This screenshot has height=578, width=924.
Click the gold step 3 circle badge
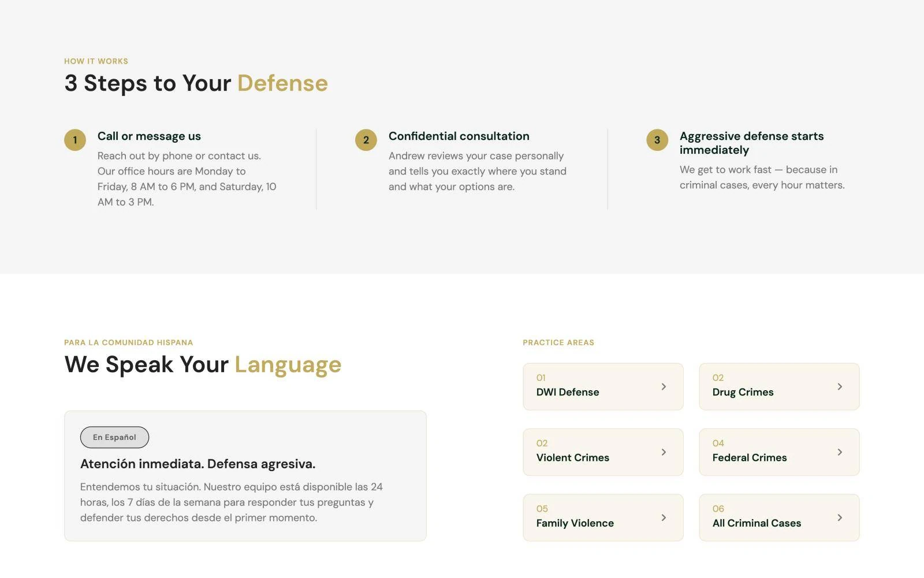657,140
